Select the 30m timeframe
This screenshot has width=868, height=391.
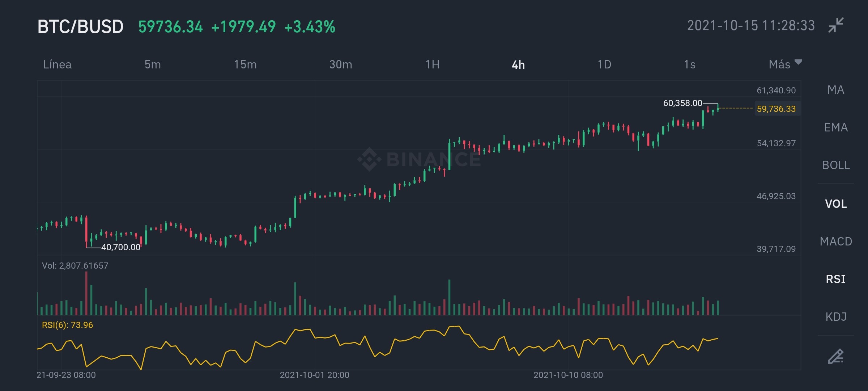click(x=341, y=64)
